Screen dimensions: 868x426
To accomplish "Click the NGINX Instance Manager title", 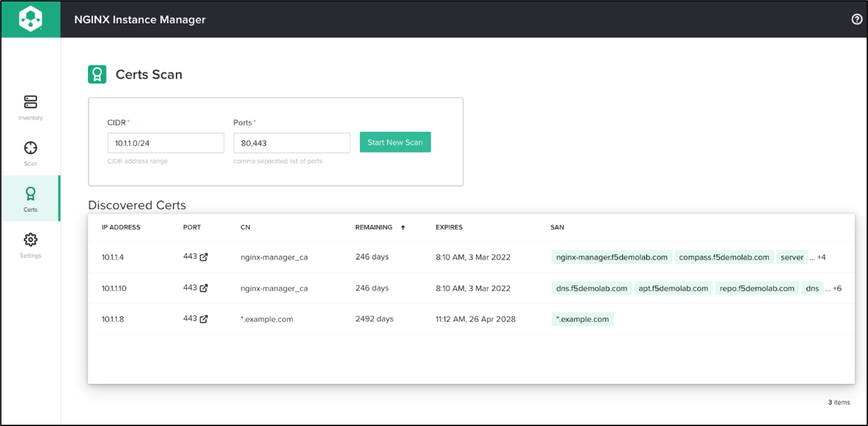I will (x=140, y=19).
